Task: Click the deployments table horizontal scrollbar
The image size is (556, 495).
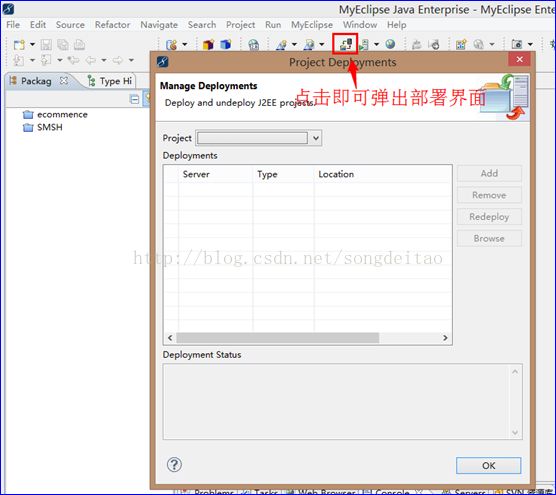Action: (278, 338)
